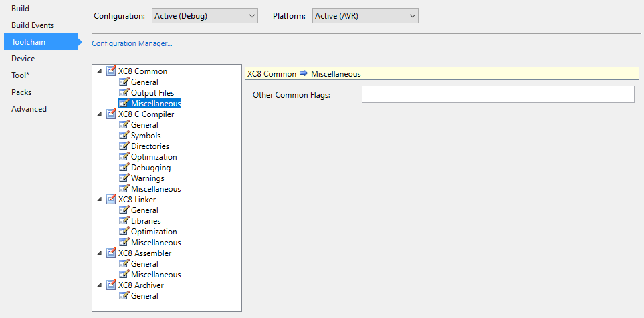Click the Output Files page icon

point(124,93)
